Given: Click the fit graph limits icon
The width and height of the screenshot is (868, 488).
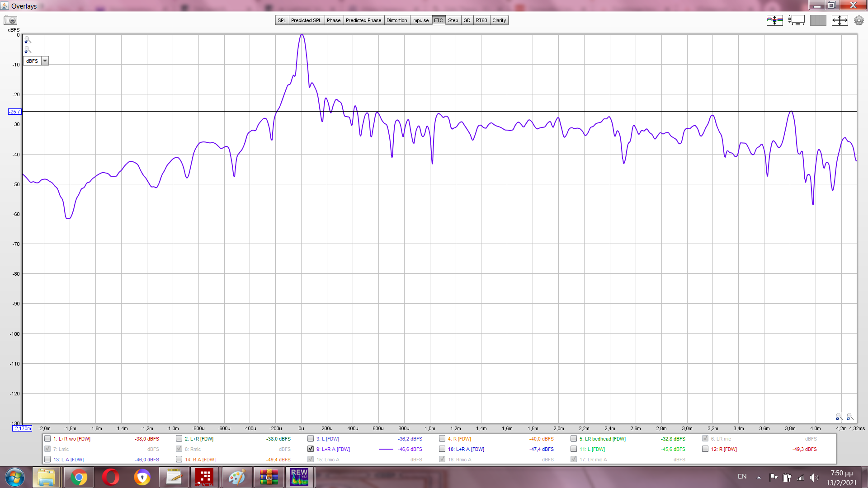Looking at the screenshot, I should click(840, 20).
